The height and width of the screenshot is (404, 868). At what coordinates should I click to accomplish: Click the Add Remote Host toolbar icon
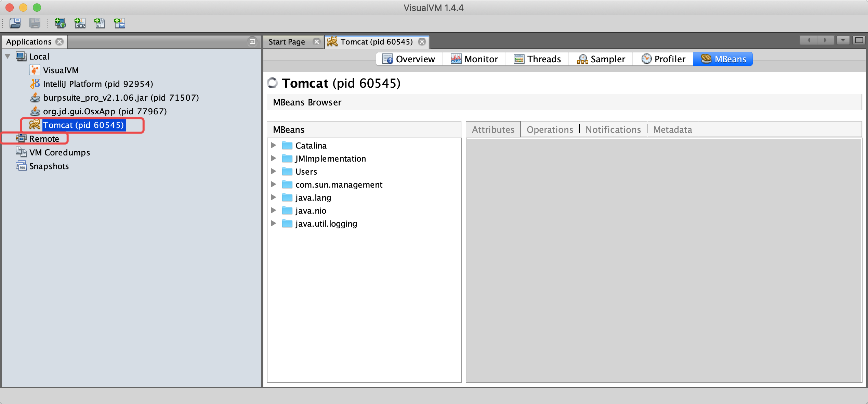coord(60,23)
